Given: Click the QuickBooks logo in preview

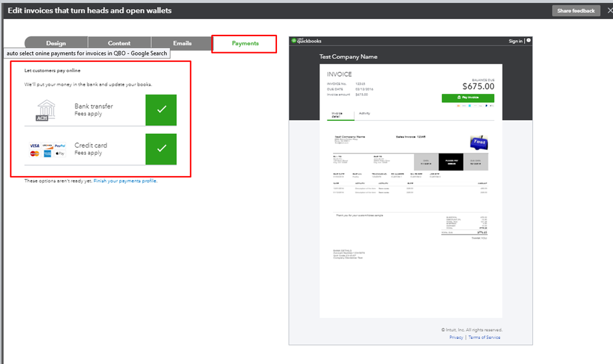Looking at the screenshot, I should coord(306,41).
